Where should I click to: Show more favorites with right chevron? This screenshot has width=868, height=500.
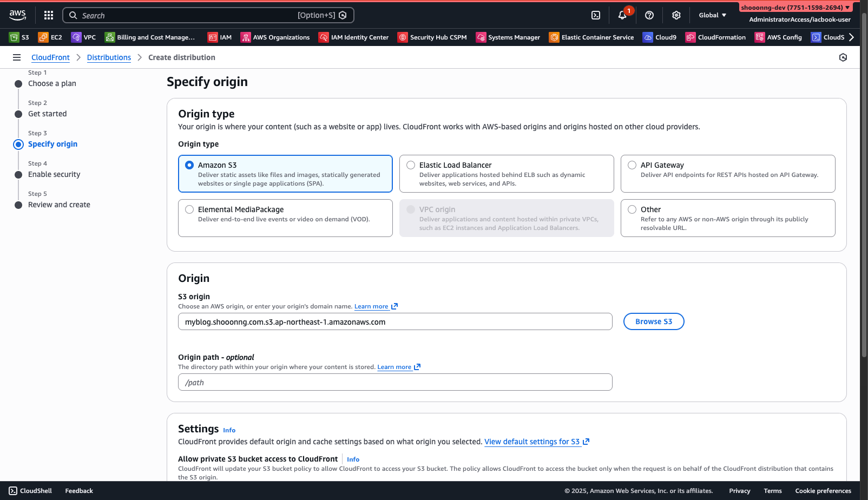click(x=851, y=37)
